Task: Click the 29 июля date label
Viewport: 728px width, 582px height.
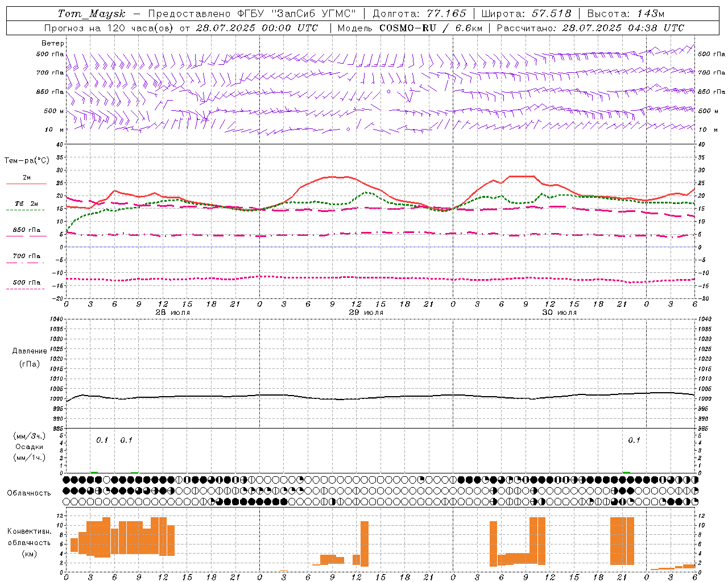Action: [x=366, y=313]
